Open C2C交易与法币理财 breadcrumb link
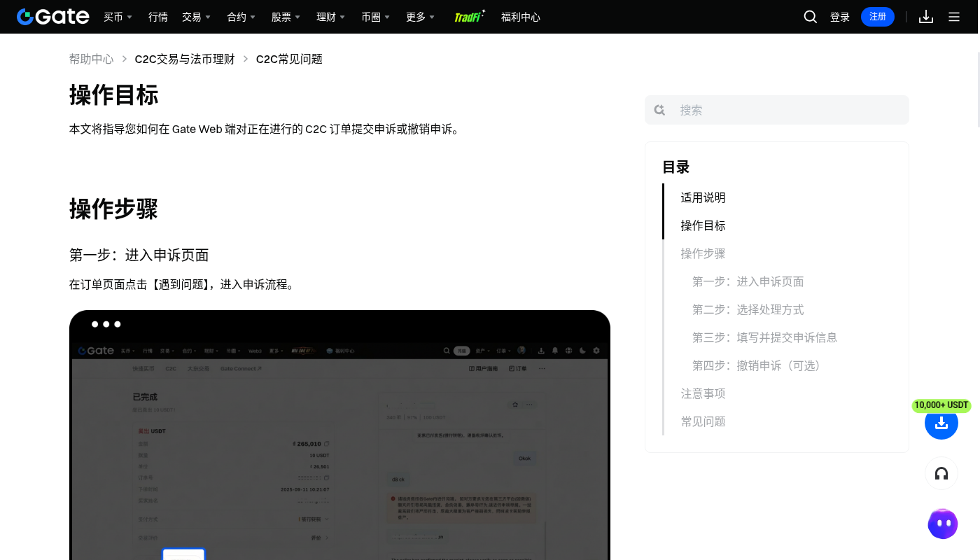The width and height of the screenshot is (980, 560). [185, 59]
